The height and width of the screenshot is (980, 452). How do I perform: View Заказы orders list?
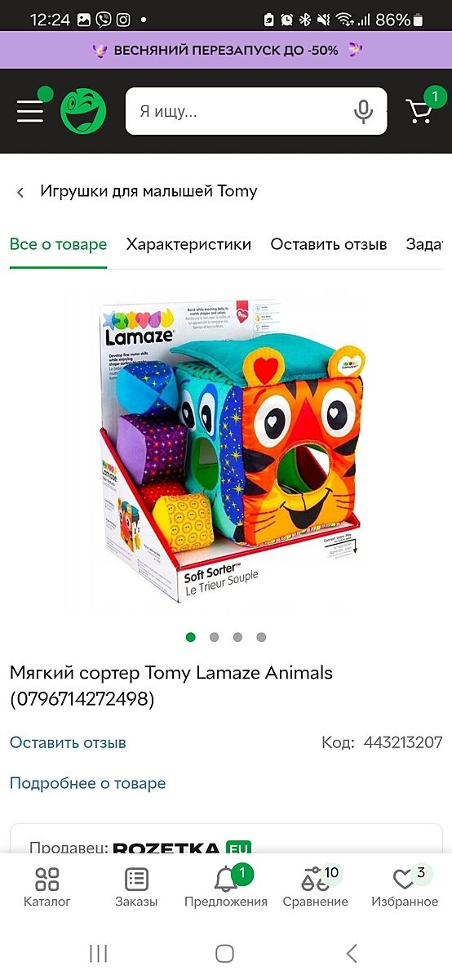136,888
